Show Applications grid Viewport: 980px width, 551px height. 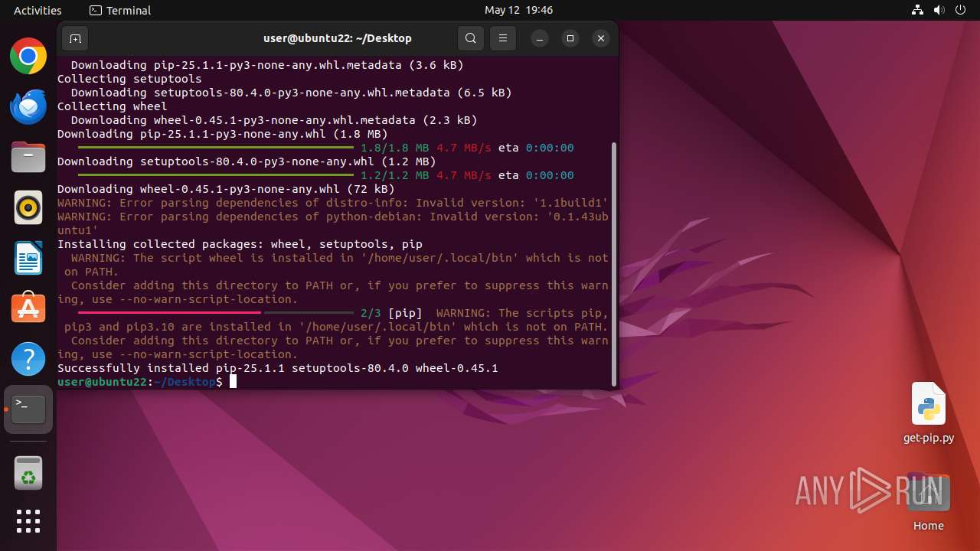28,521
